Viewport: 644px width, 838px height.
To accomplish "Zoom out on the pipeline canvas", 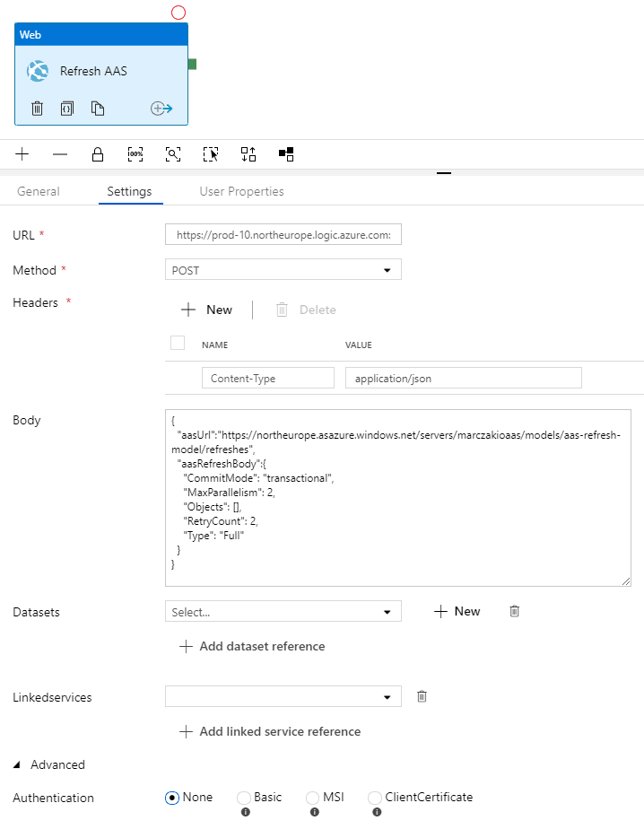I will [60, 154].
